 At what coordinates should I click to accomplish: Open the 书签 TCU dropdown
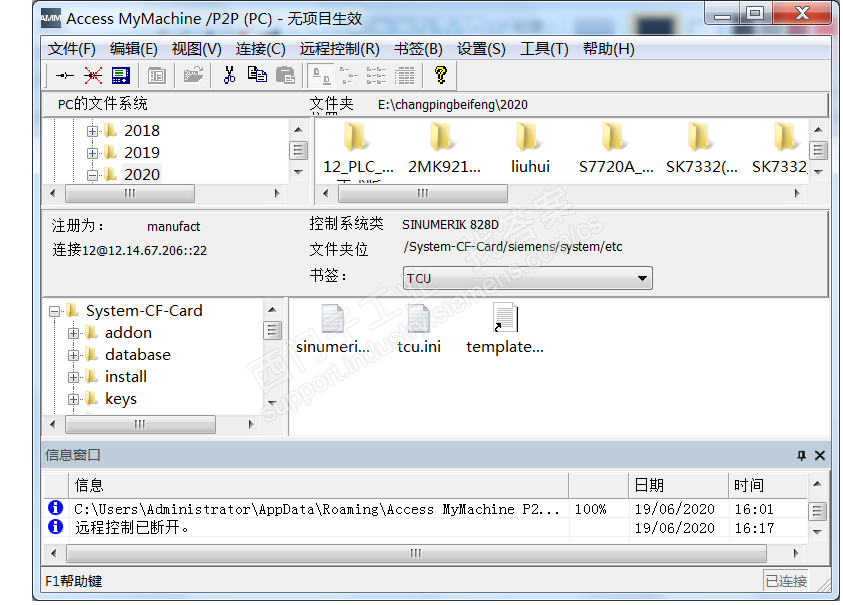click(x=527, y=278)
